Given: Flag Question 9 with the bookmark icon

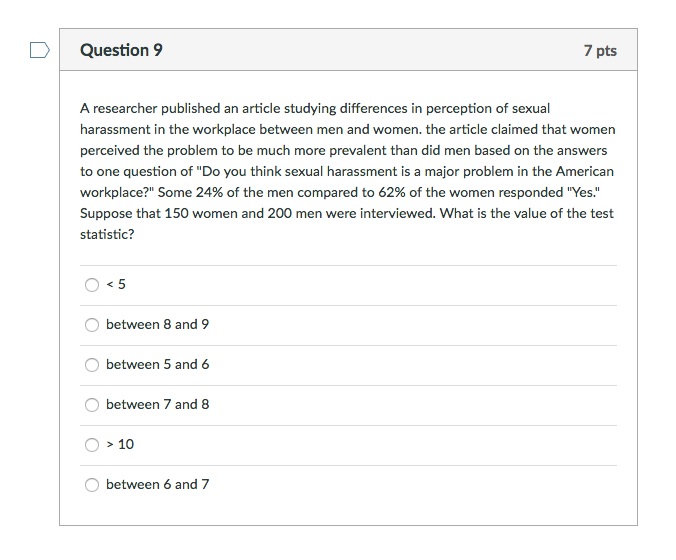Looking at the screenshot, I should [x=40, y=50].
